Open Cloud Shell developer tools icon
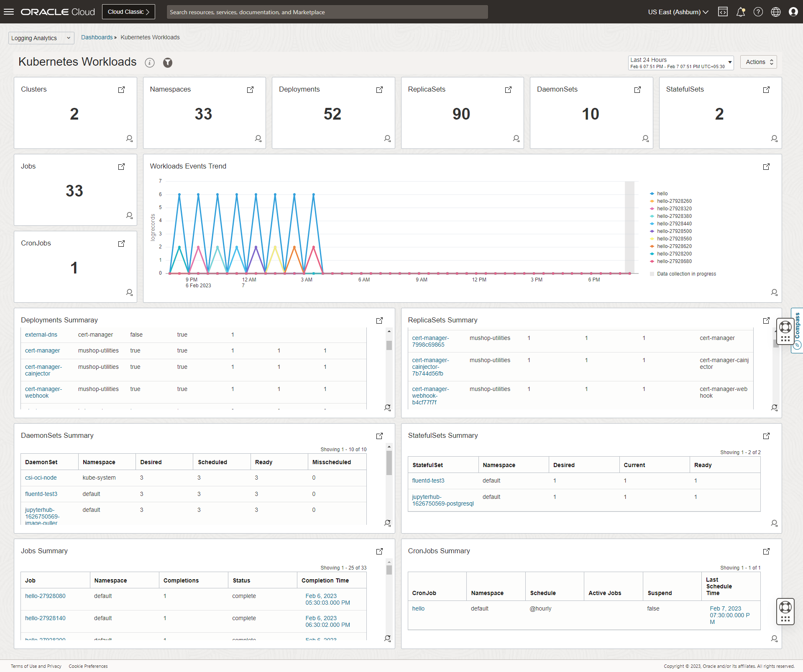Image resolution: width=803 pixels, height=672 pixels. (x=723, y=12)
